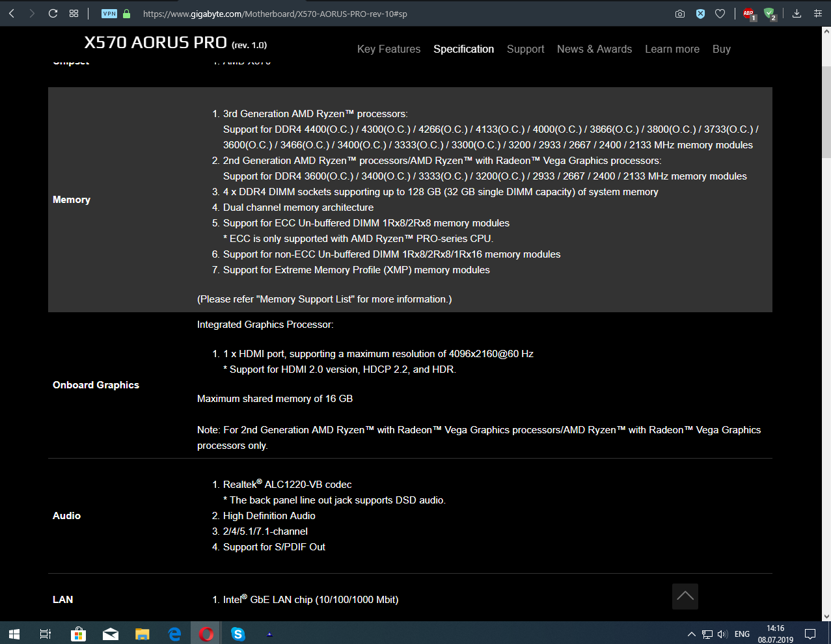Click 'Dual channel memory architecture' line
This screenshot has width=831, height=644.
point(298,208)
